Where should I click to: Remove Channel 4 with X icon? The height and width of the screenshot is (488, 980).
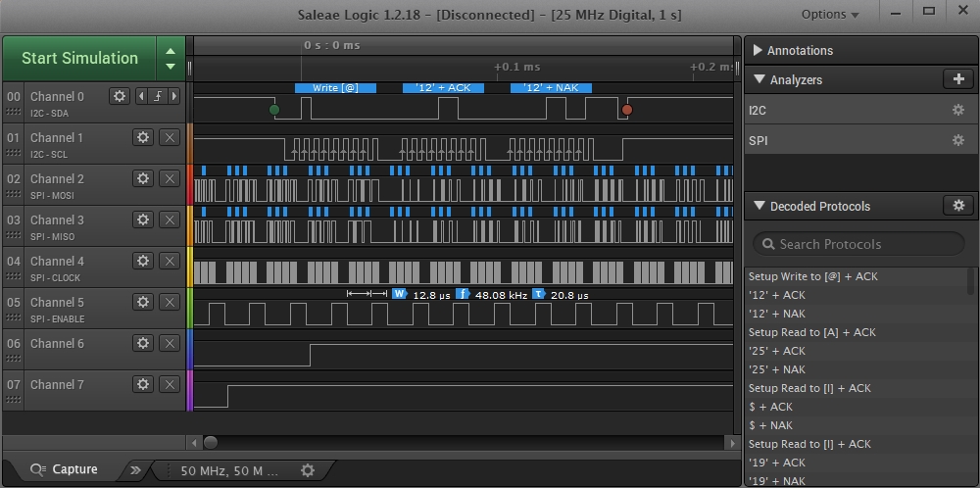(x=170, y=261)
